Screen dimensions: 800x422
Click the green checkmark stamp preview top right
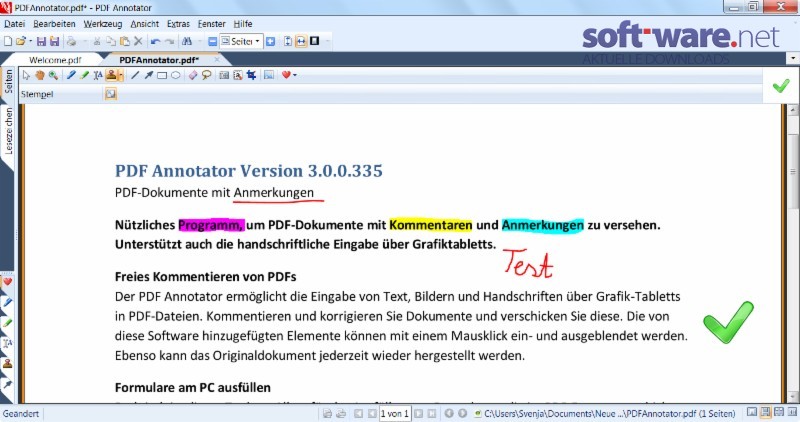point(781,85)
